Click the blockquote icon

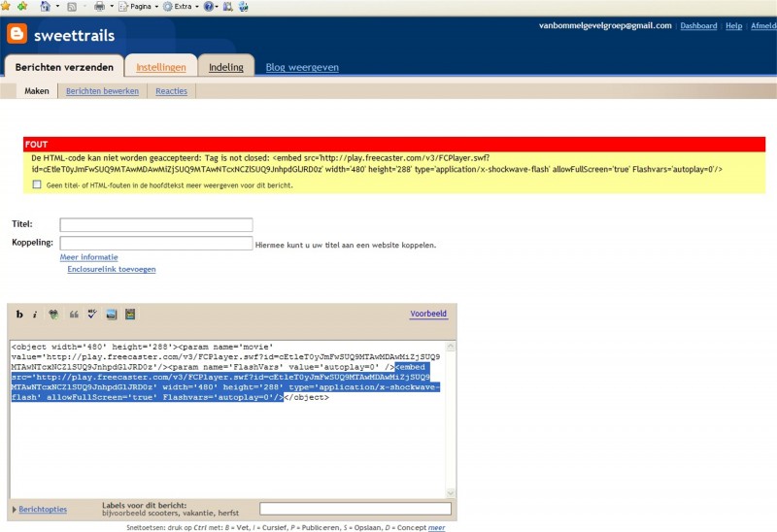point(74,314)
